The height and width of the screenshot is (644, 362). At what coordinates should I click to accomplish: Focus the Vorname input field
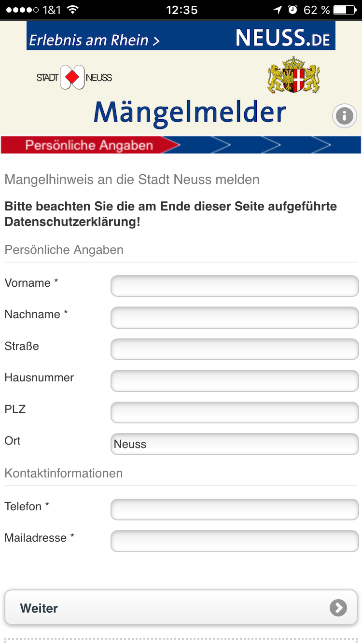pos(235,286)
